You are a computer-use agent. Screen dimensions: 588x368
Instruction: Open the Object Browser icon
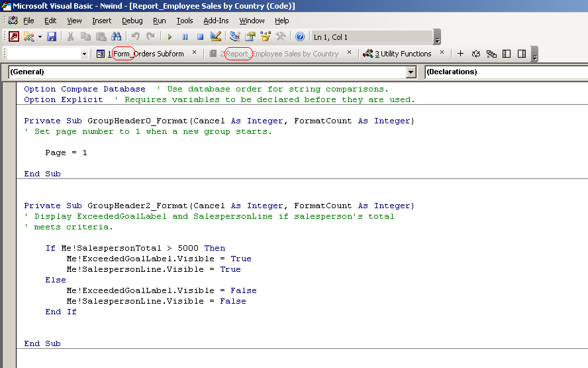point(266,36)
